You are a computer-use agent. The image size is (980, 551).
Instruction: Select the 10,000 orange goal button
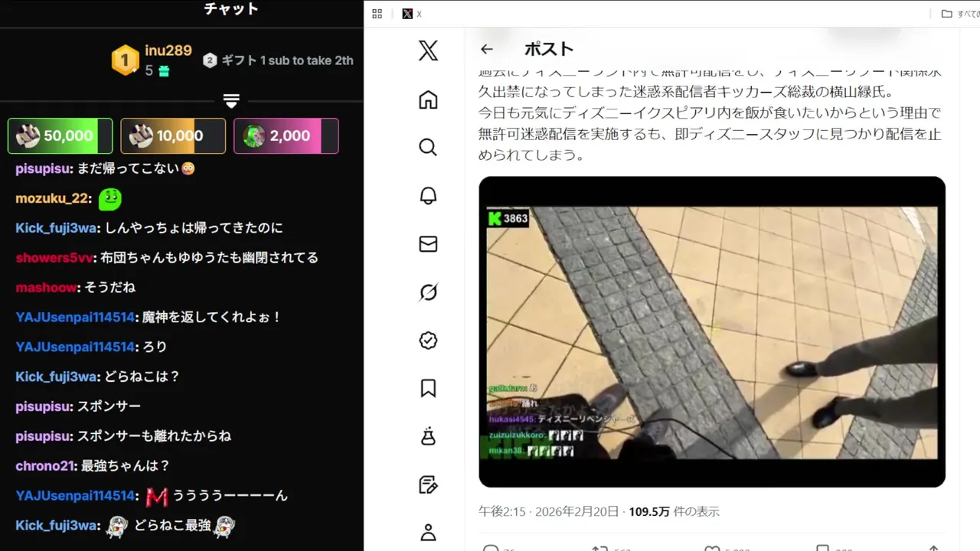pyautogui.click(x=173, y=136)
